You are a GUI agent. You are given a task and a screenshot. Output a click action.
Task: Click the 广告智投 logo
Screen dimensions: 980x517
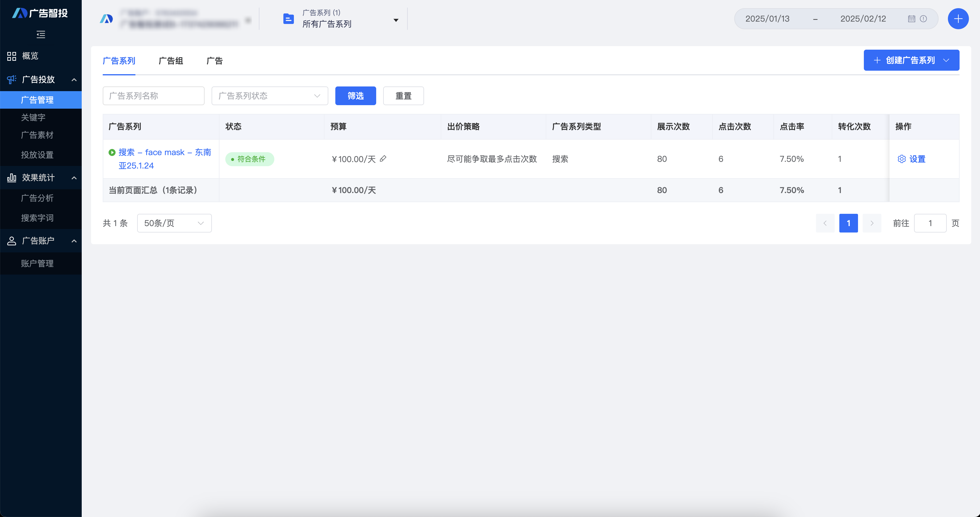click(x=40, y=13)
